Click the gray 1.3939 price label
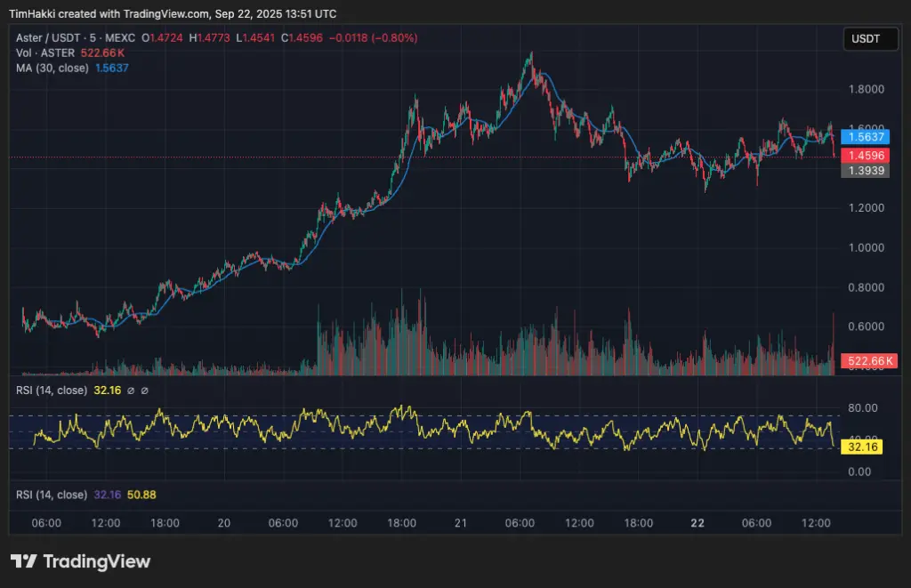911x588 pixels. pos(866,170)
